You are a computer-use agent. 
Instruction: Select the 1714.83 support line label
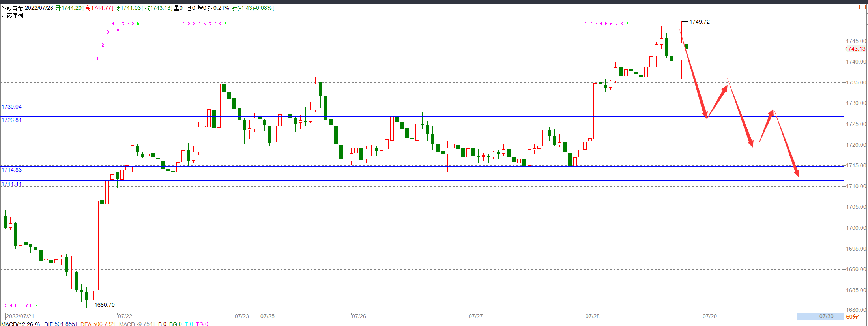coord(11,170)
